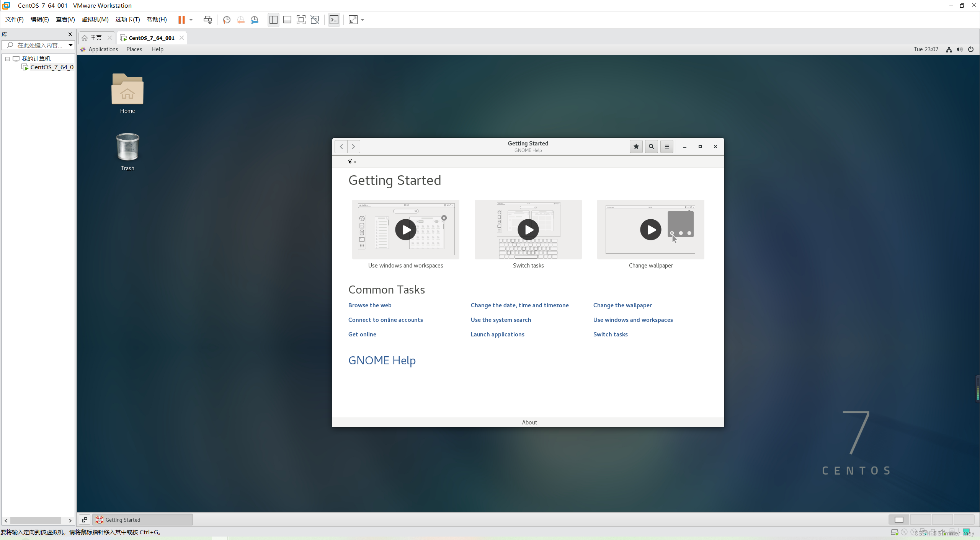Open the hamburger menu in GNOME Help
Viewport: 980px width, 540px height.
[666, 147]
